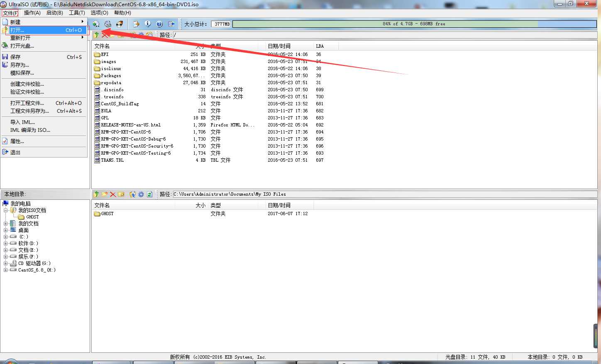Image resolution: width=601 pixels, height=364 pixels.
Task: Sort local list by 大小 column
Action: pos(192,205)
